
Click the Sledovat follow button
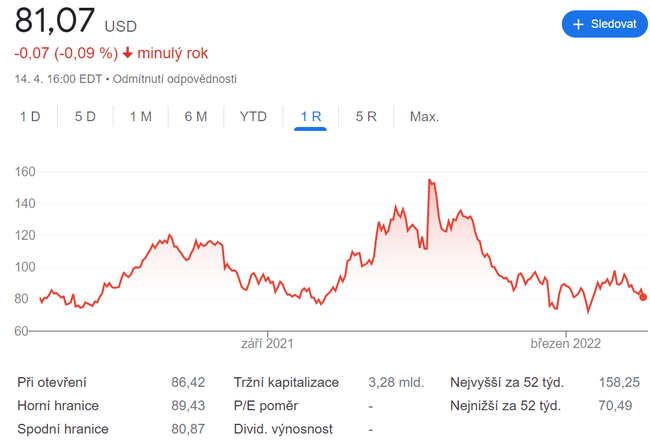[604, 24]
